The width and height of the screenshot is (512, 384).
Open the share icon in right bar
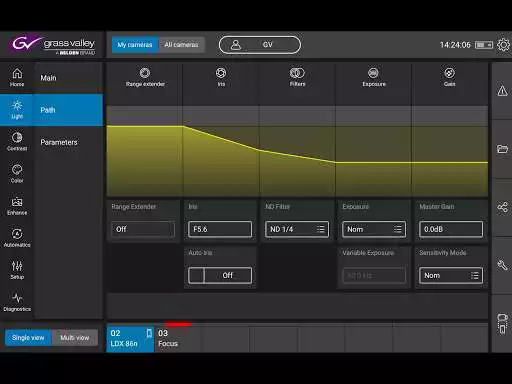[x=502, y=207]
